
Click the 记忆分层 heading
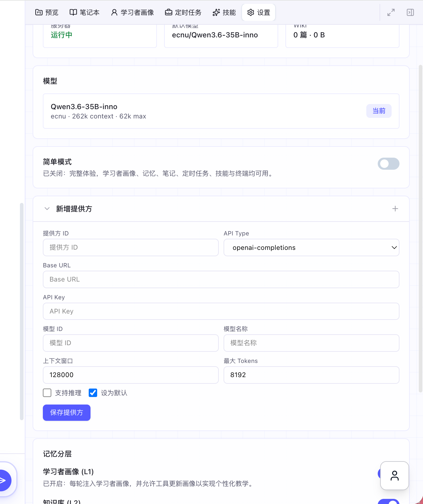tap(57, 454)
